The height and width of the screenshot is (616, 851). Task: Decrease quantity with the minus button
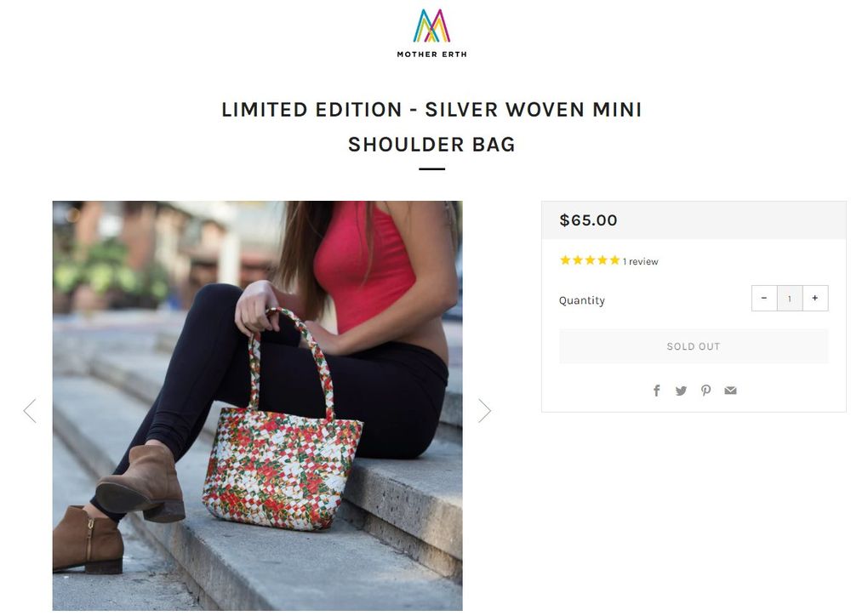pyautogui.click(x=764, y=298)
